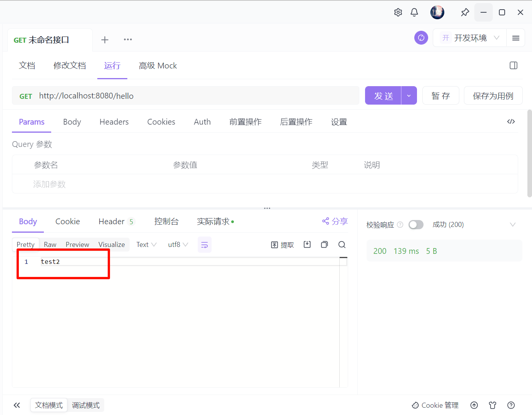Select the Preview view mode

77,245
